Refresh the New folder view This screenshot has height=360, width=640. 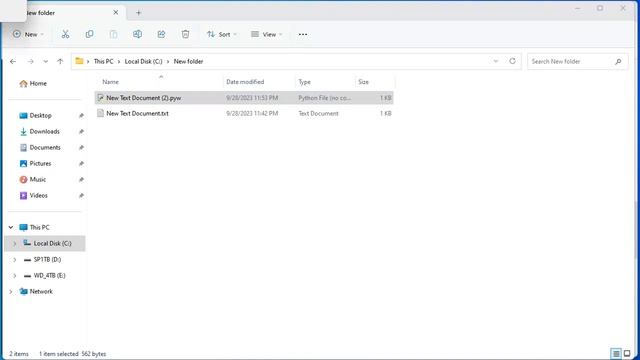pyautogui.click(x=512, y=61)
